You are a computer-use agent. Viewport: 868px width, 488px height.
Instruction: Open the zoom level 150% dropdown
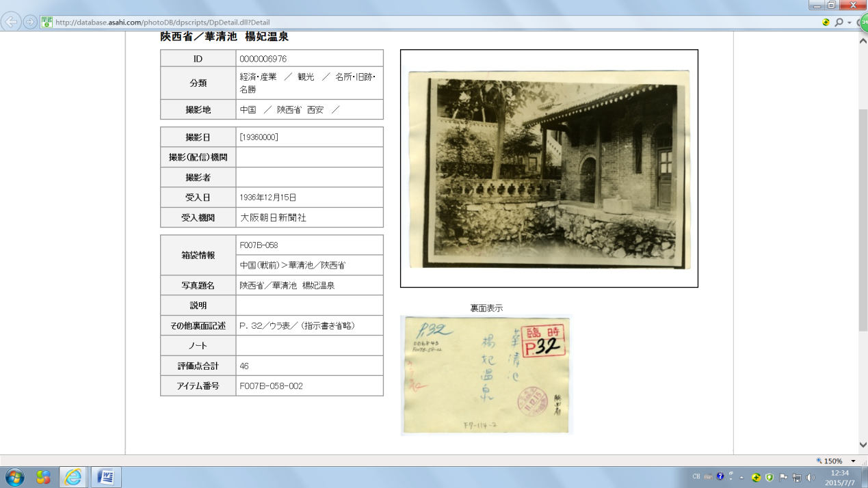pos(853,461)
